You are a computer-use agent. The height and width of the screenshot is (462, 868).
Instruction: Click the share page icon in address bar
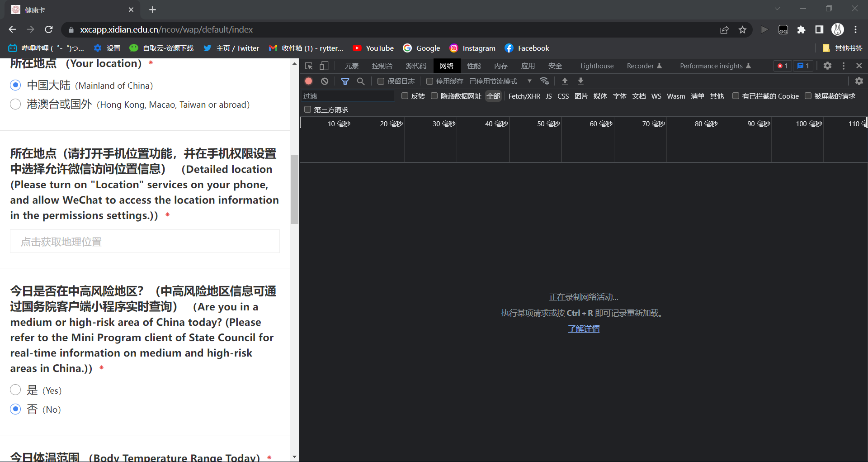tap(724, 30)
